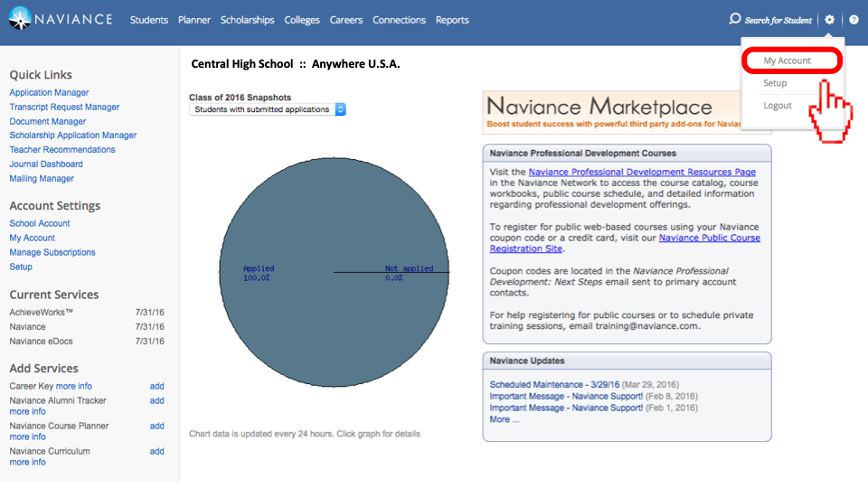Screen dimensions: 868x488
Task: Open Document Manager link
Action: [48, 121]
